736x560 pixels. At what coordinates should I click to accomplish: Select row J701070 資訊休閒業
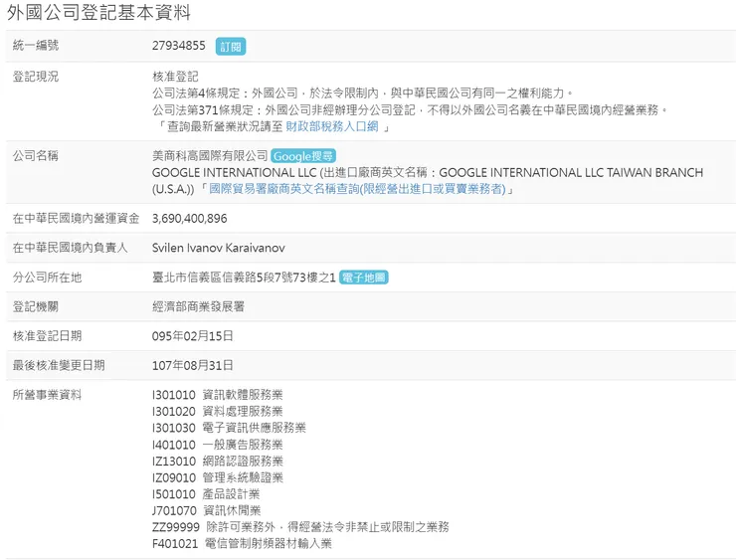point(207,510)
